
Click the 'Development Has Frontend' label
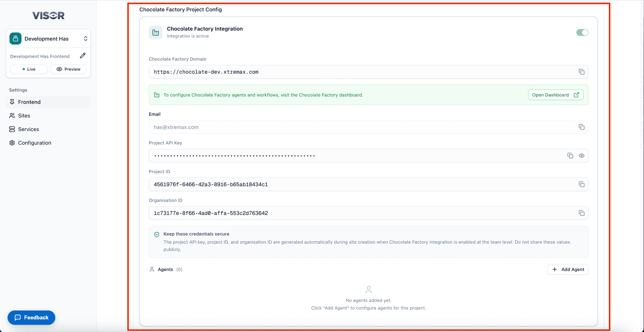click(x=40, y=56)
